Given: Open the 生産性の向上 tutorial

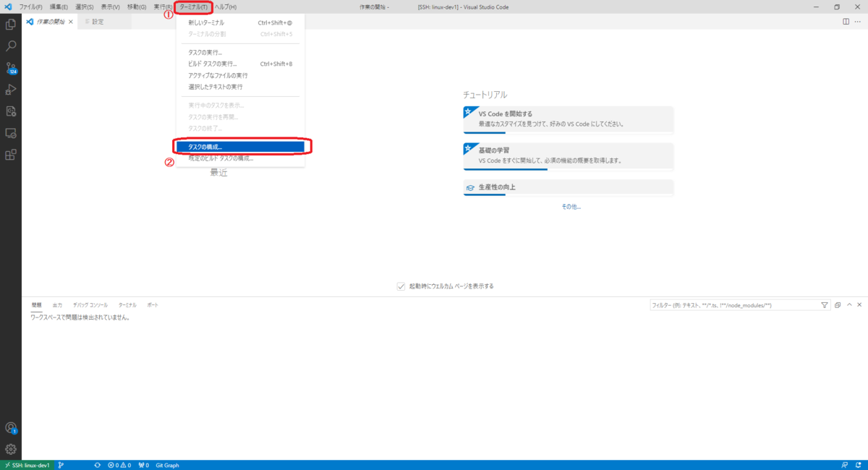Looking at the screenshot, I should click(x=568, y=187).
